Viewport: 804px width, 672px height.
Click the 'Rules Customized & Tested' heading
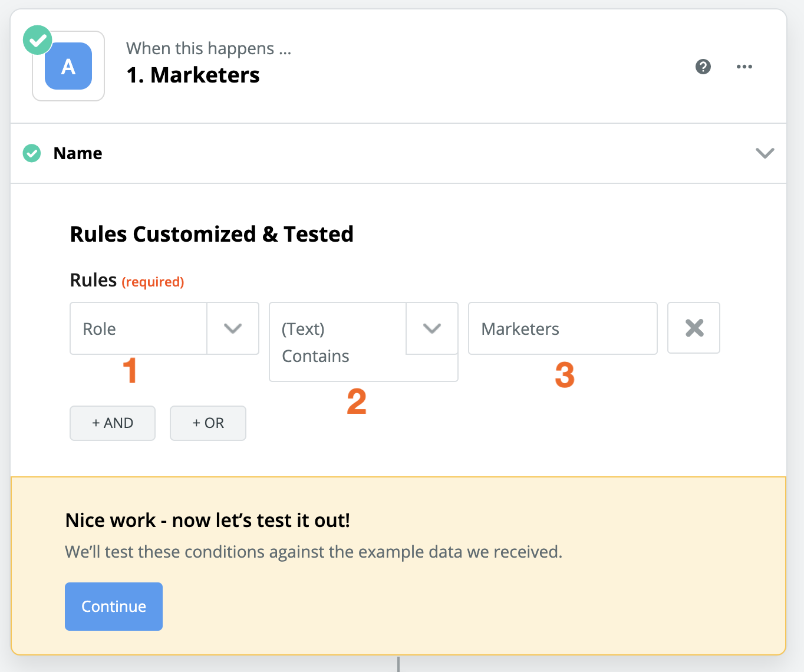(x=212, y=234)
